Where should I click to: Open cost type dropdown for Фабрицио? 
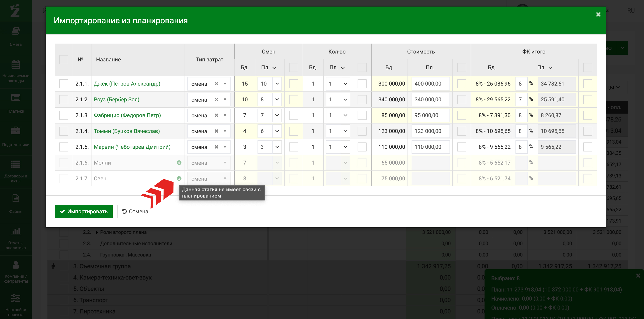click(225, 115)
